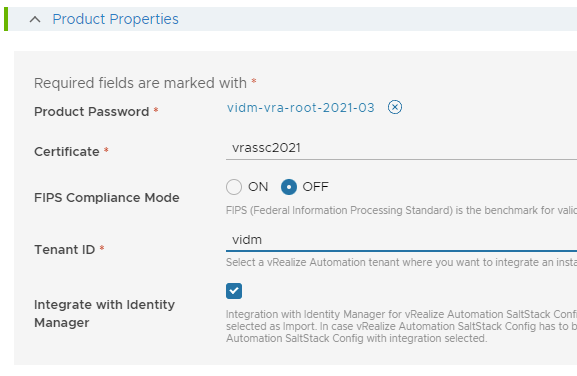Viewport: 577px width, 376px height.
Task: Open the Certificate dropdown showing vrassc2021
Action: pyautogui.click(x=401, y=148)
